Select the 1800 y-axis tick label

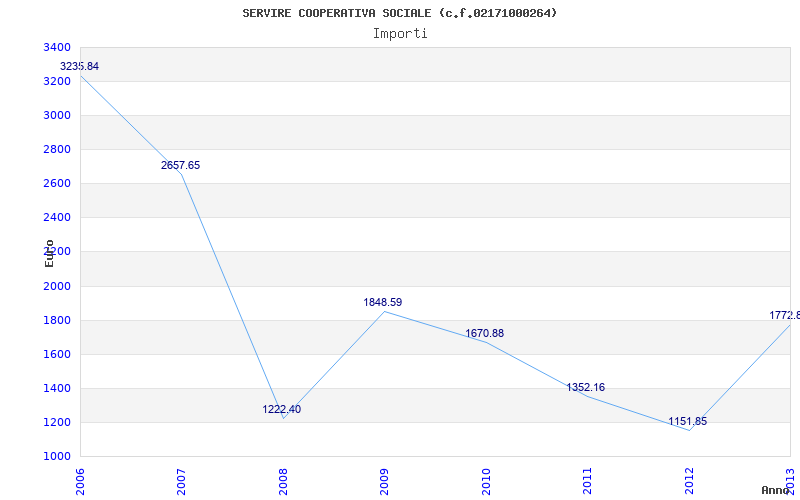57,320
